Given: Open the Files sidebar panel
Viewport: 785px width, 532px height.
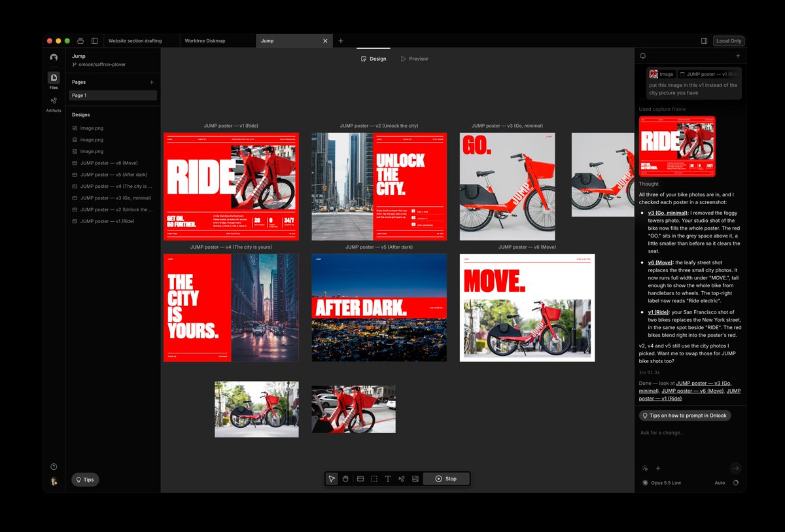Looking at the screenshot, I should 54,80.
